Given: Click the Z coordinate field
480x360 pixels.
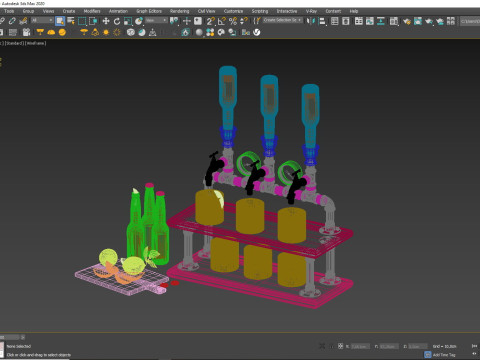Looking at the screenshot, I should click(x=418, y=347).
